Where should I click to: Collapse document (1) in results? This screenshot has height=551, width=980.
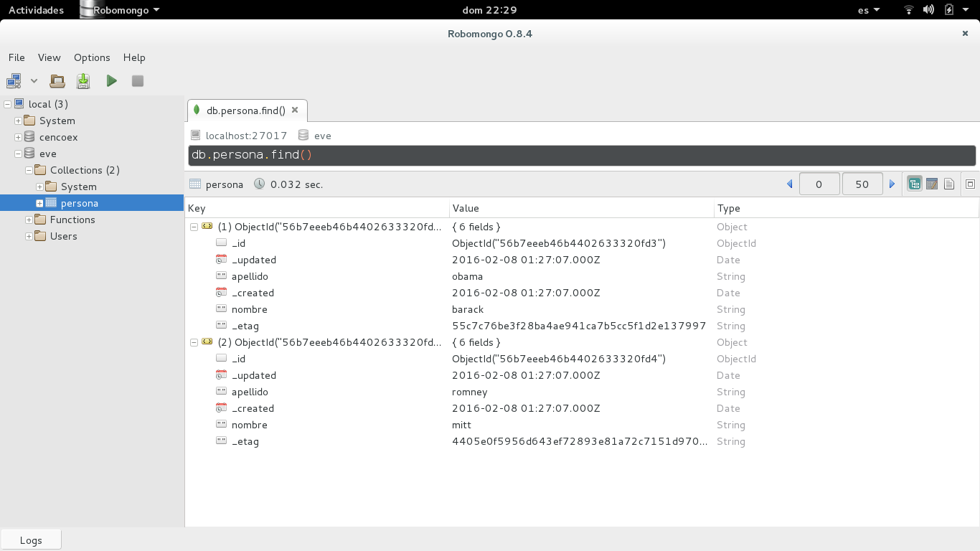point(194,227)
